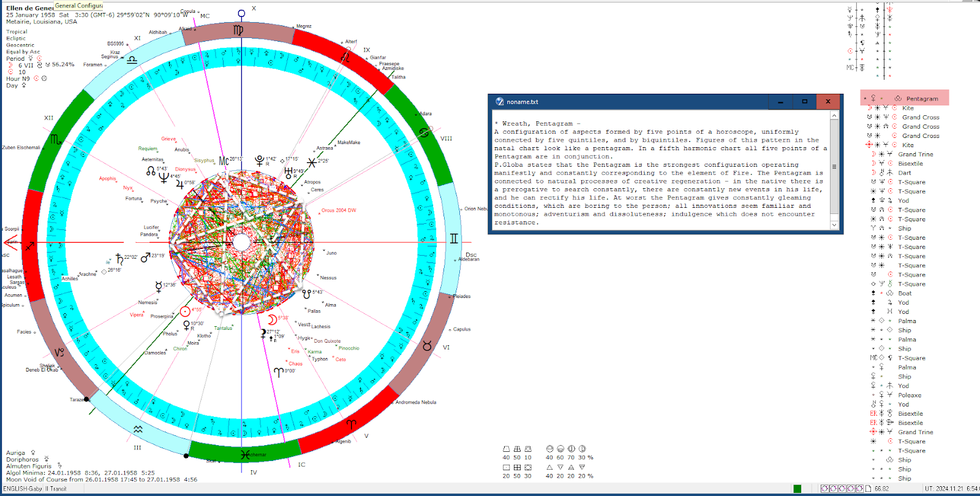Click the Cancer sign glyph on the green segment

point(424,132)
